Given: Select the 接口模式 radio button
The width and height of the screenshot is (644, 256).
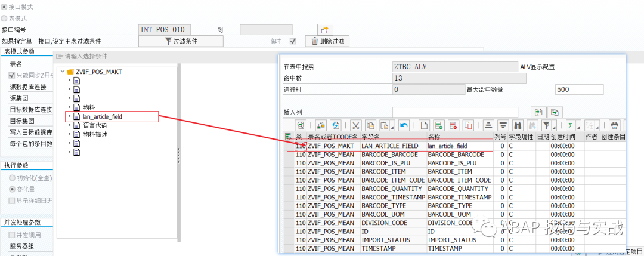Looking at the screenshot, I should 4,7.
